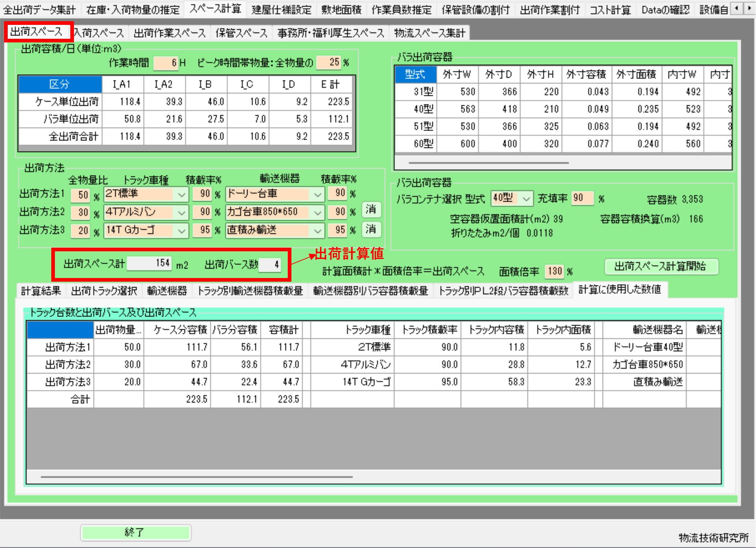This screenshot has width=756, height=548.
Task: Open 直積み輸送 equipment dropdown
Action: point(317,231)
